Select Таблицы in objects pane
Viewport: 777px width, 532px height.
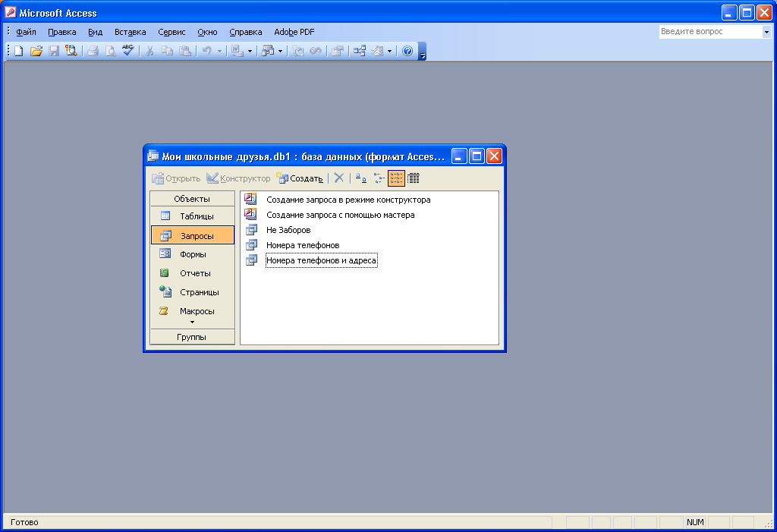192,216
